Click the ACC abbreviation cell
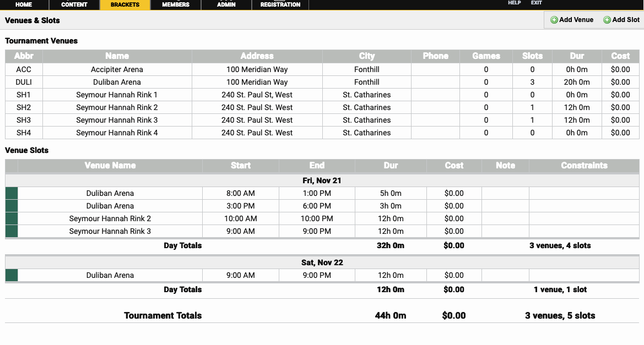The image size is (644, 345). (x=24, y=69)
